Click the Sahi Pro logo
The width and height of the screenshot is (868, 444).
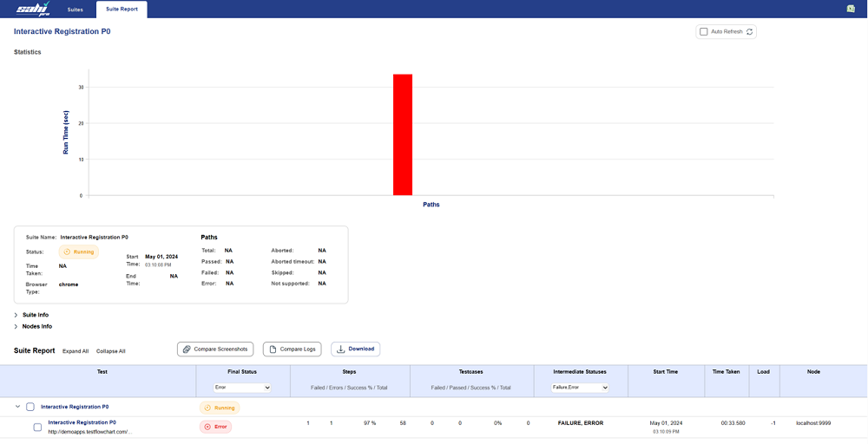pos(32,10)
